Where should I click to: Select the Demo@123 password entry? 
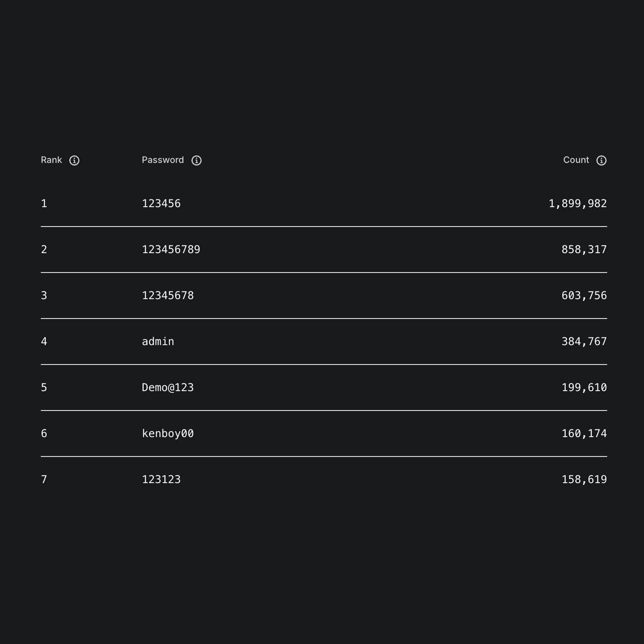[168, 387]
